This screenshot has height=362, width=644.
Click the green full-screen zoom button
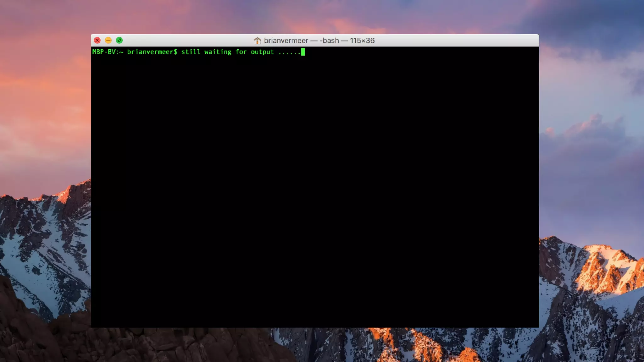119,40
